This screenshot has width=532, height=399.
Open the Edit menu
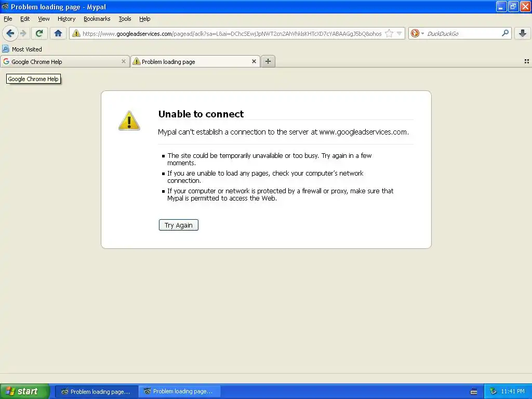point(25,19)
